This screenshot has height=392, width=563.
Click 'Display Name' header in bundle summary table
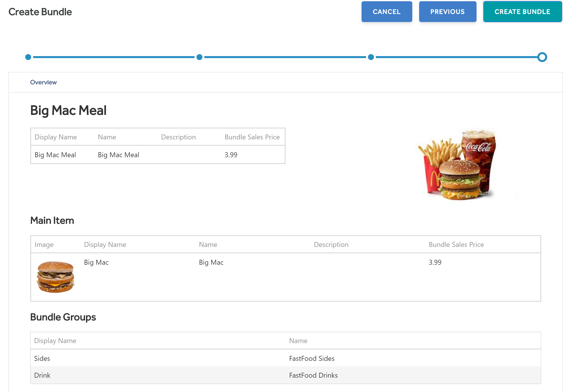tap(56, 137)
